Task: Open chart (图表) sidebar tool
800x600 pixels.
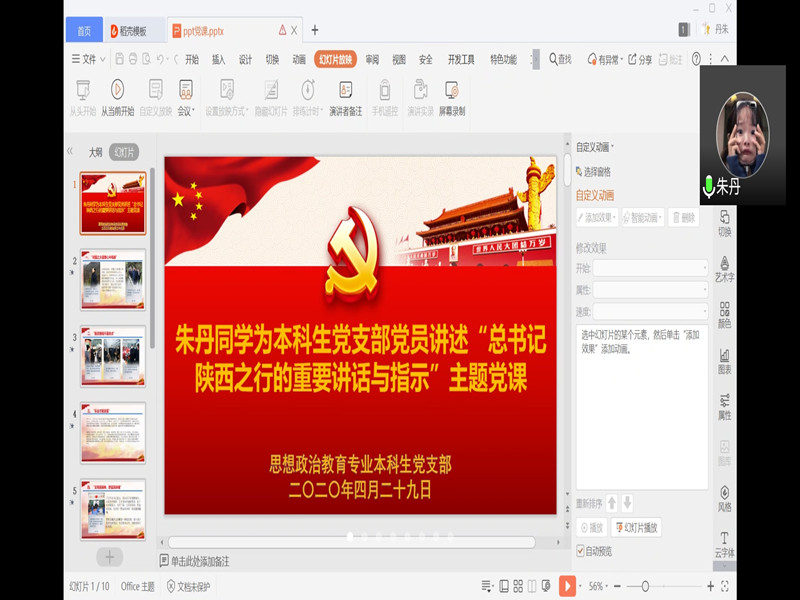Action: click(x=724, y=361)
